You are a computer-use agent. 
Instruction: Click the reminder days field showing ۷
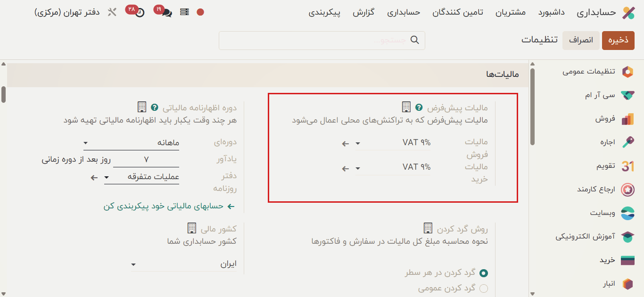click(x=146, y=160)
